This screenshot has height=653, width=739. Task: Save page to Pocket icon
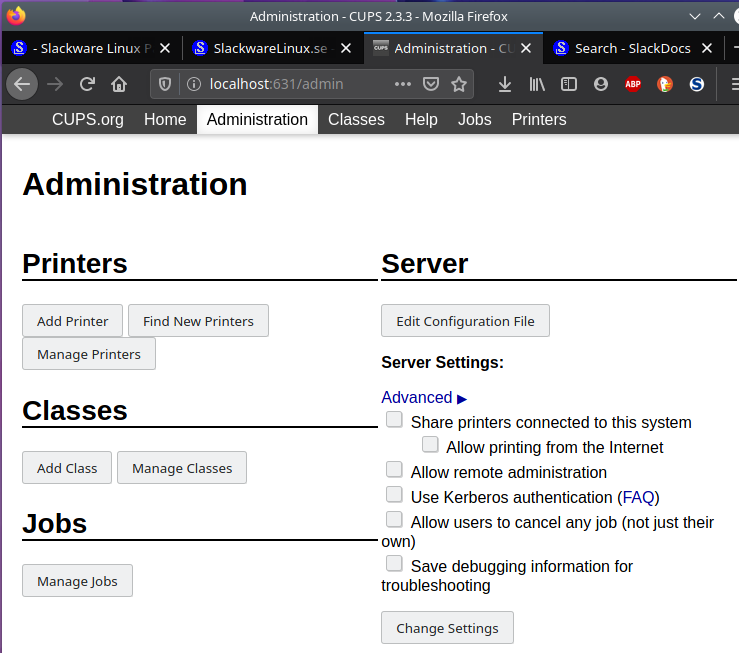click(x=431, y=84)
